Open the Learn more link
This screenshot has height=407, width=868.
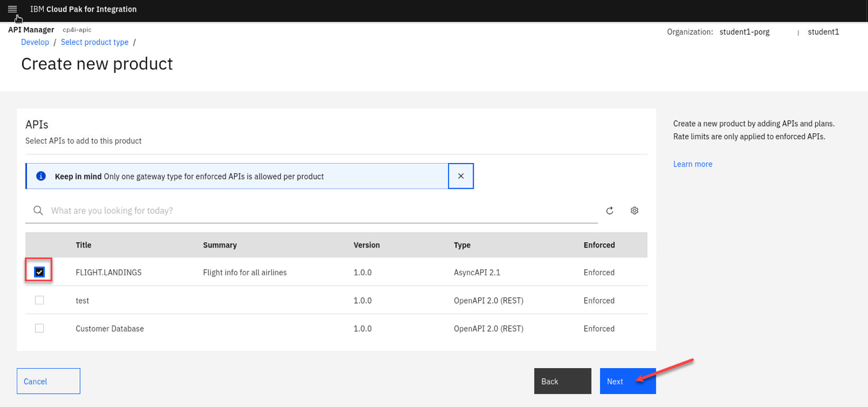click(x=692, y=164)
